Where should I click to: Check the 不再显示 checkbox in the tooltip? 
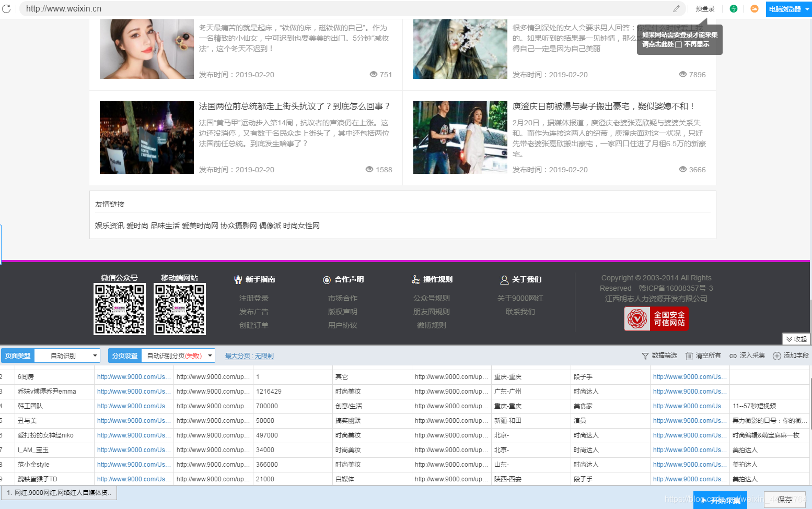pyautogui.click(x=678, y=44)
